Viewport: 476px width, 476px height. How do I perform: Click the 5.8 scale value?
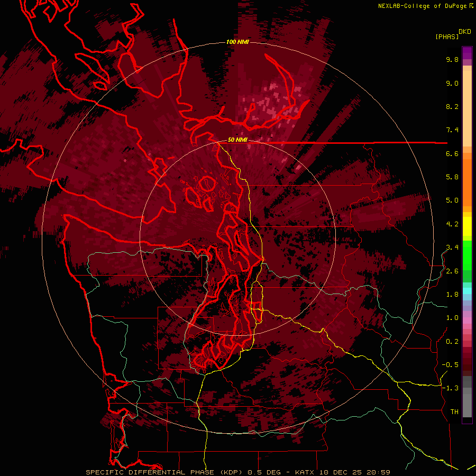click(452, 177)
